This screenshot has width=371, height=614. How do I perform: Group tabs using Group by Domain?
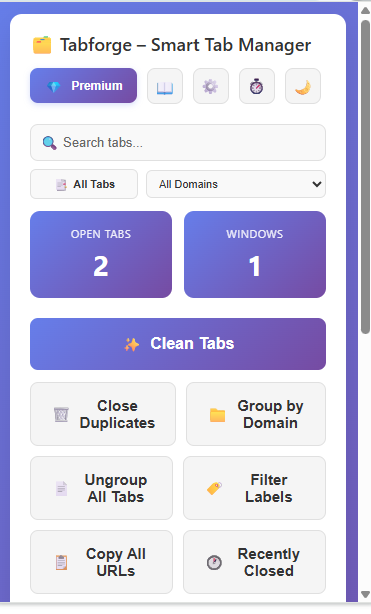[x=256, y=414]
